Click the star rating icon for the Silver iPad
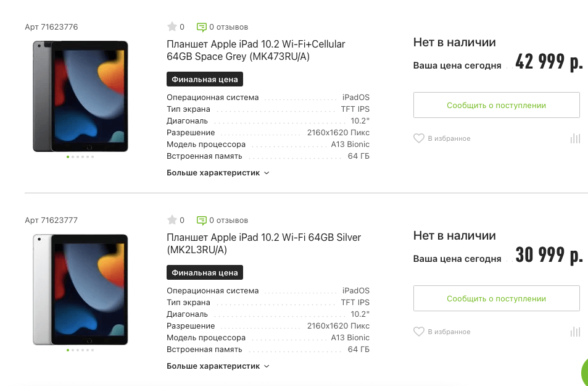This screenshot has width=588, height=386. (x=172, y=220)
